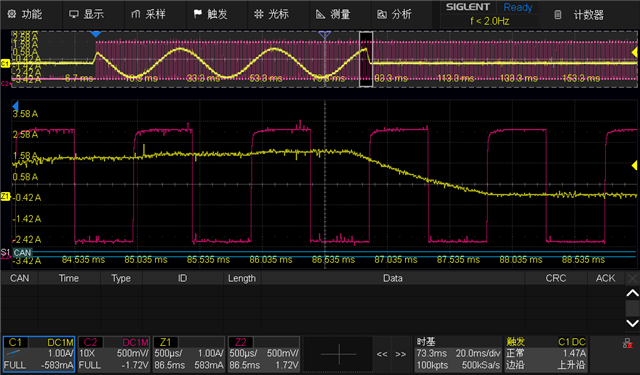This screenshot has width=640, height=375.
Task: Click the C2 10X probe attenuation label
Action: click(87, 353)
